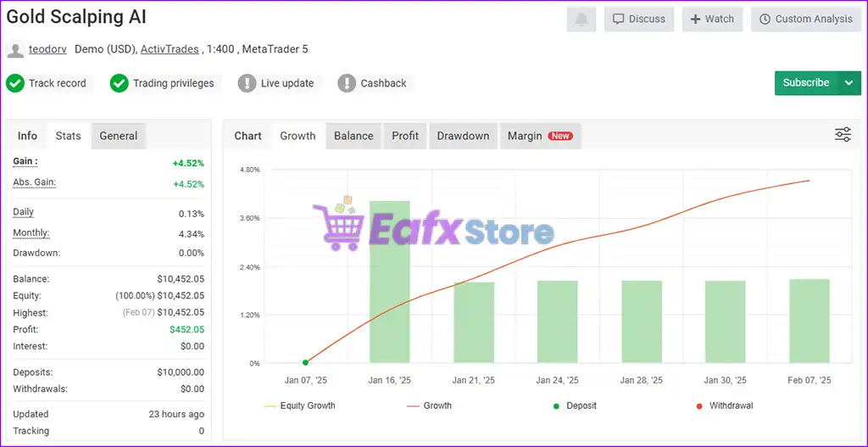Image resolution: width=868 pixels, height=447 pixels.
Task: Switch to the Drawdown chart tab
Action: pos(463,136)
